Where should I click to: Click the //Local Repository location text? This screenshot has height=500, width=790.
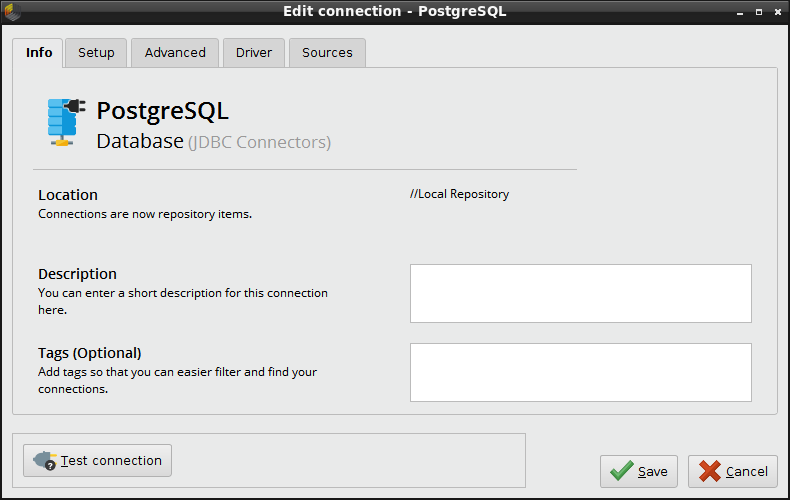459,194
